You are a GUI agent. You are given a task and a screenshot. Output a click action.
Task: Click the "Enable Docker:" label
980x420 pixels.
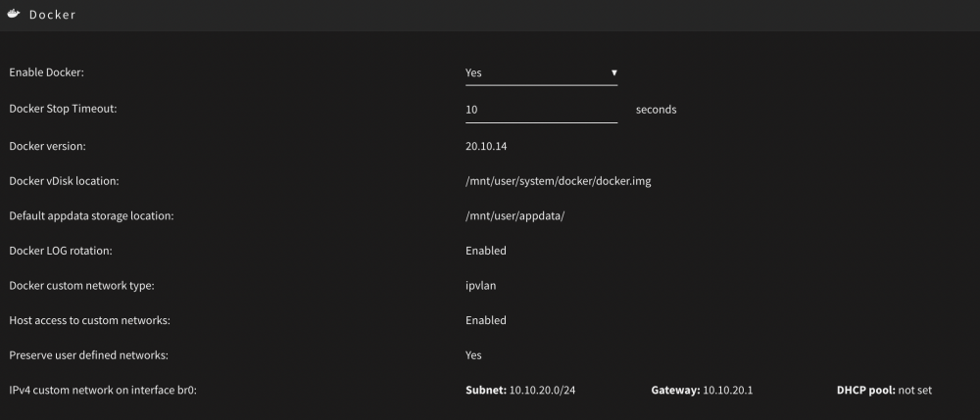46,72
